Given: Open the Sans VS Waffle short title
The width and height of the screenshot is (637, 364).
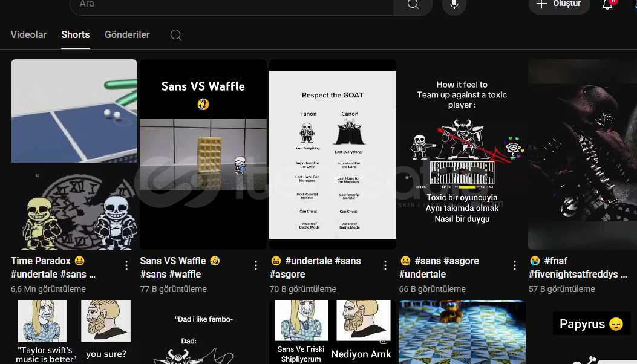Looking at the screenshot, I should coord(180,267).
